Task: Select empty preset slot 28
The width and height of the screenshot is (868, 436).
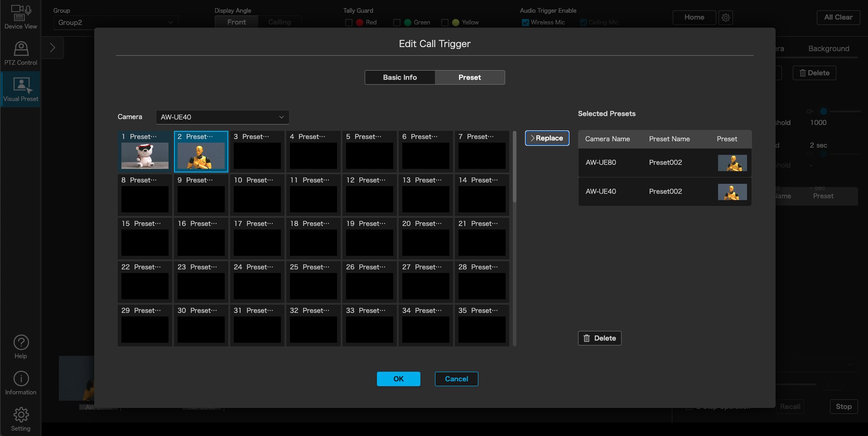Action: pyautogui.click(x=482, y=282)
